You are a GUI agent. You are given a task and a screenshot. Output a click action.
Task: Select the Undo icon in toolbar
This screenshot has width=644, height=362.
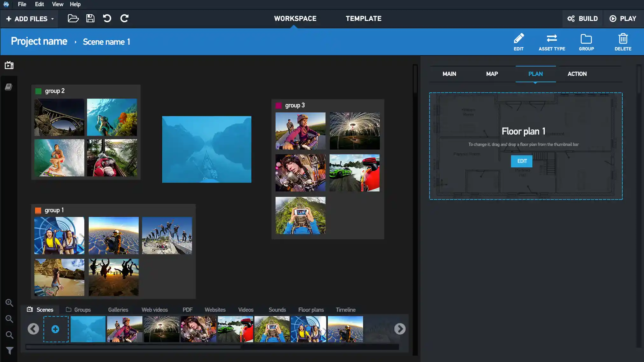[x=107, y=18]
